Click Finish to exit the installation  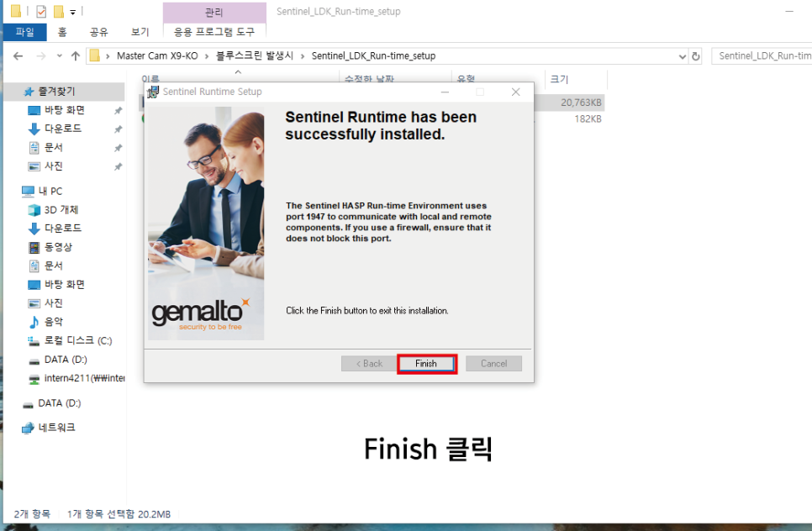click(427, 363)
